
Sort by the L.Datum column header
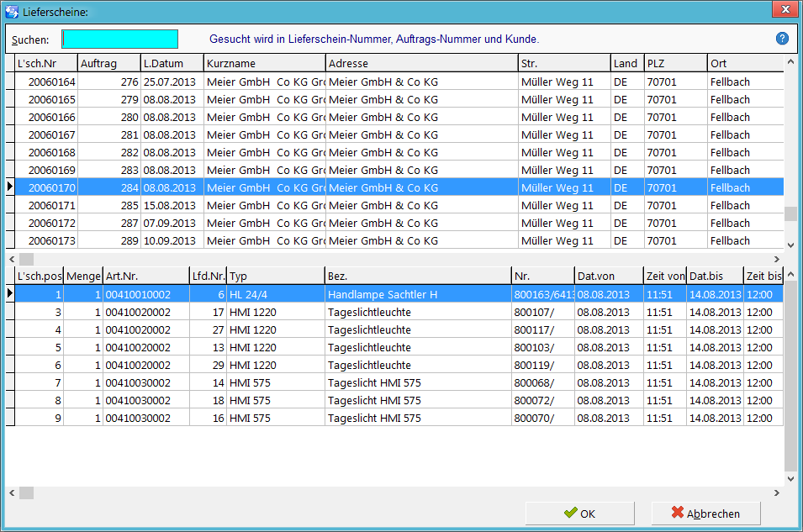point(172,64)
